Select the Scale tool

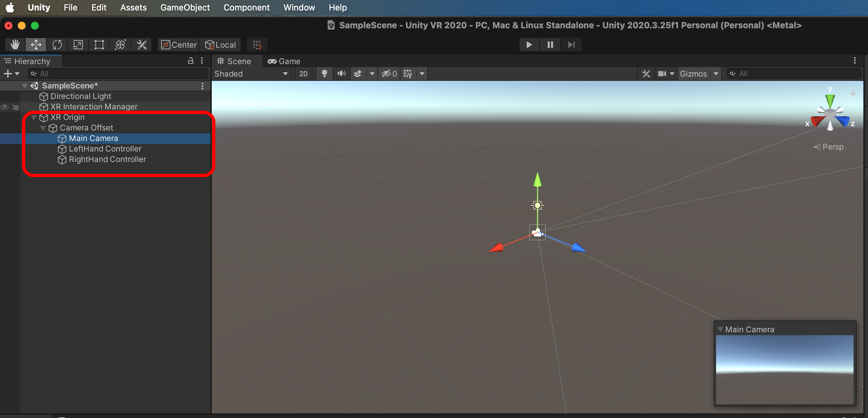pyautogui.click(x=78, y=44)
